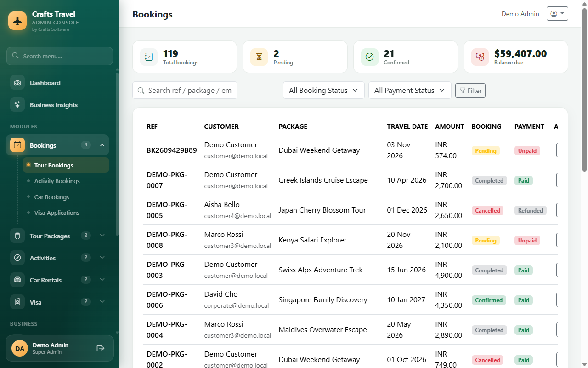Click the Activities compass icon
This screenshot has width=588, height=368.
(x=17, y=258)
